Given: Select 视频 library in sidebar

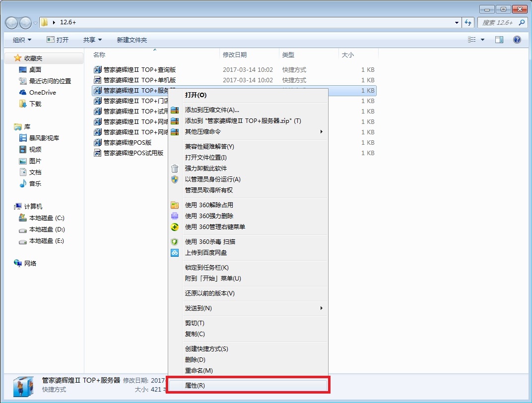Looking at the screenshot, I should coord(30,150).
